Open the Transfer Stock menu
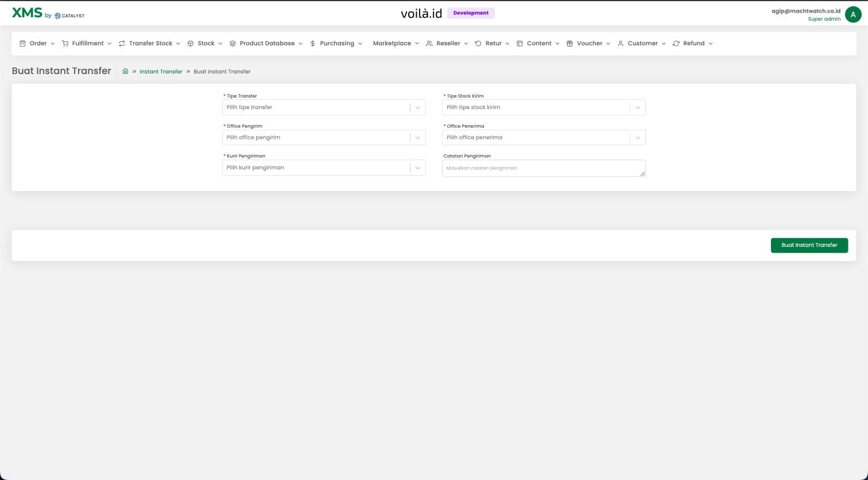This screenshot has height=480, width=868. click(149, 44)
